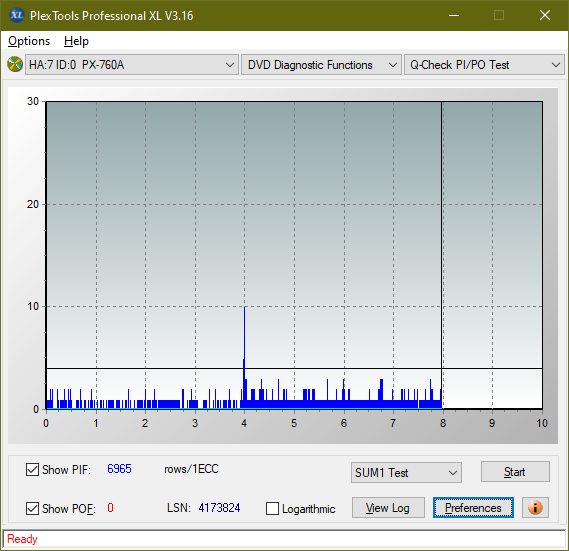
Task: Toggle the Show PIF checkbox
Action: point(32,469)
